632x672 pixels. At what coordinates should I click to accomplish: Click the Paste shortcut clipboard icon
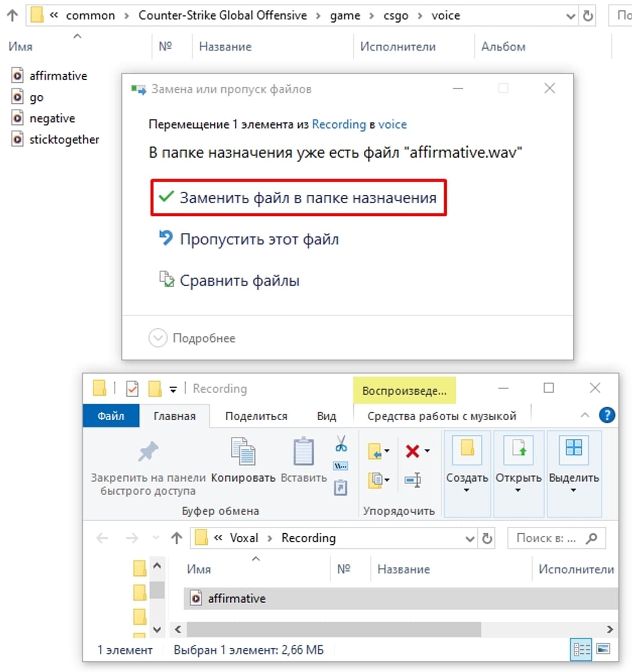pos(340,486)
